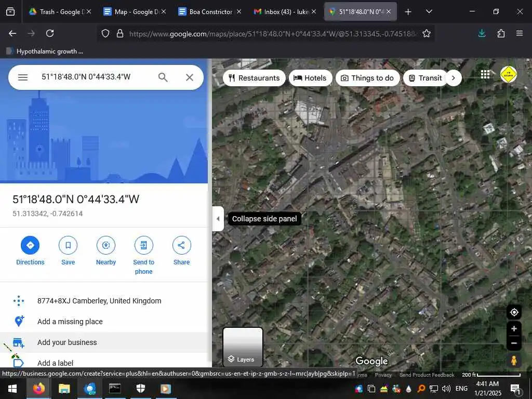Open File Explorer from taskbar

pos(64,389)
